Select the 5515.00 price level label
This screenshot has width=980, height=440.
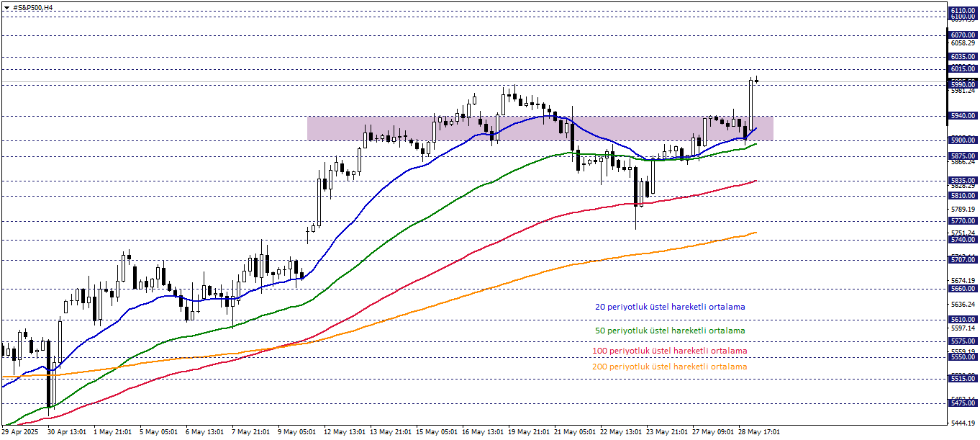pos(962,379)
